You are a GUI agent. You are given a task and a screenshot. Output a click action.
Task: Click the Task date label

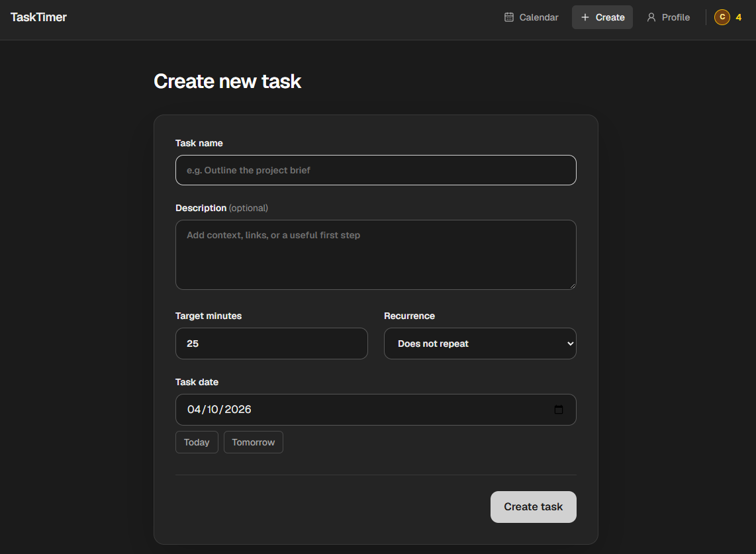click(197, 382)
